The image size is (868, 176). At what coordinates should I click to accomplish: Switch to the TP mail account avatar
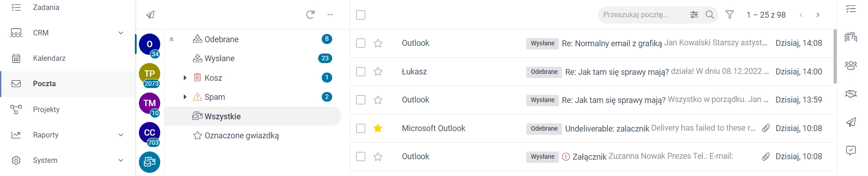pyautogui.click(x=149, y=74)
